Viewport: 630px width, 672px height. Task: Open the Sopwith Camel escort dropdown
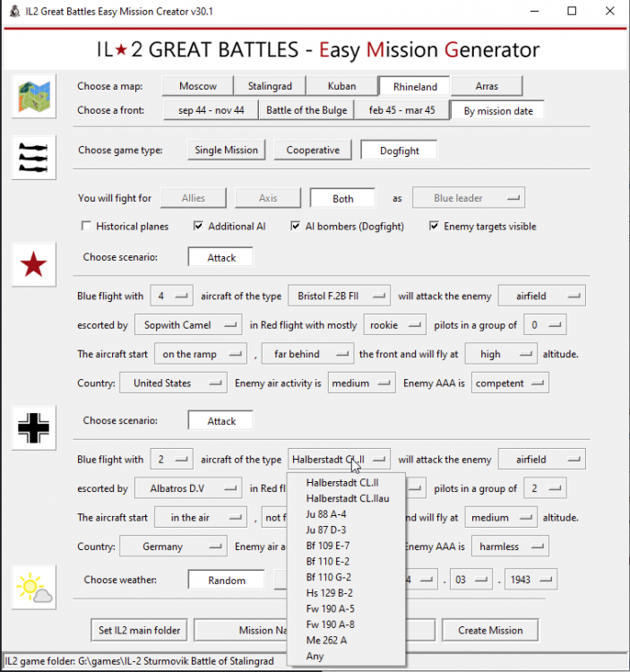(x=188, y=325)
